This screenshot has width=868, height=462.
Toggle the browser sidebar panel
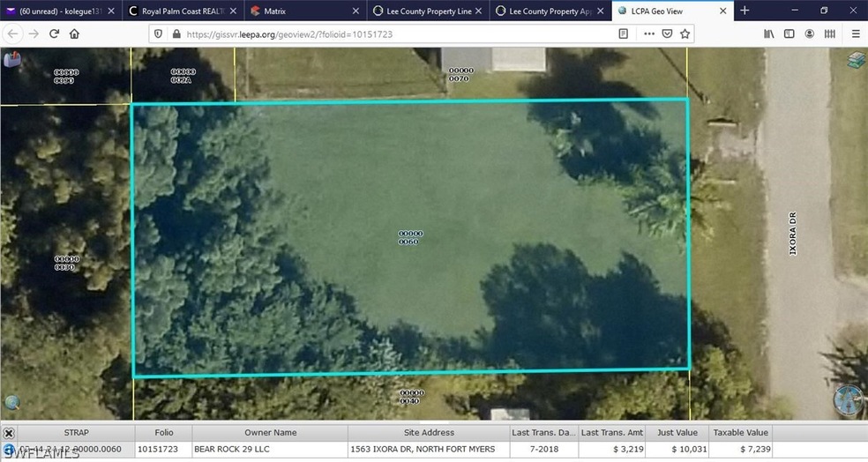(789, 34)
